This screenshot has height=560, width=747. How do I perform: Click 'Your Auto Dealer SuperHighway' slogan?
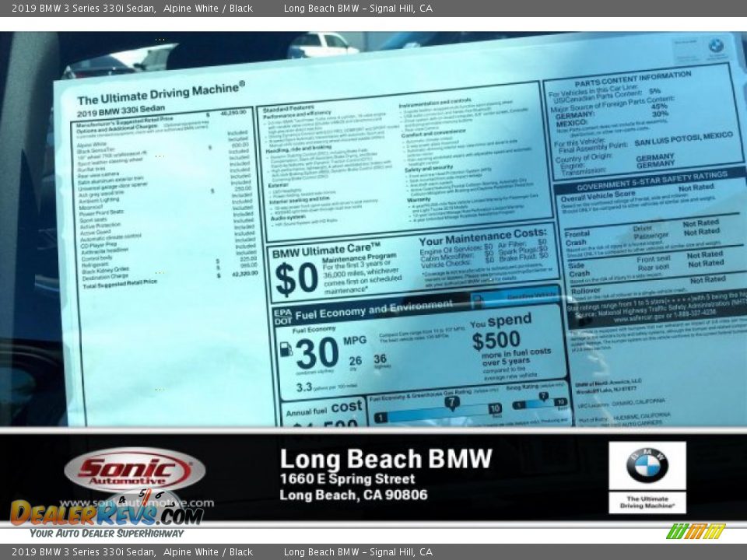[107, 534]
